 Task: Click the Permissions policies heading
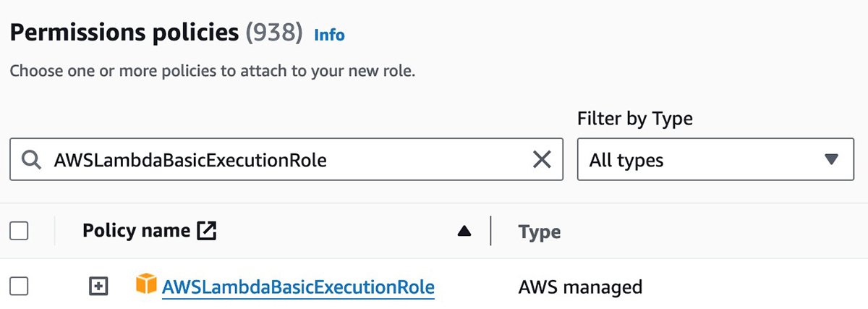coord(124,33)
